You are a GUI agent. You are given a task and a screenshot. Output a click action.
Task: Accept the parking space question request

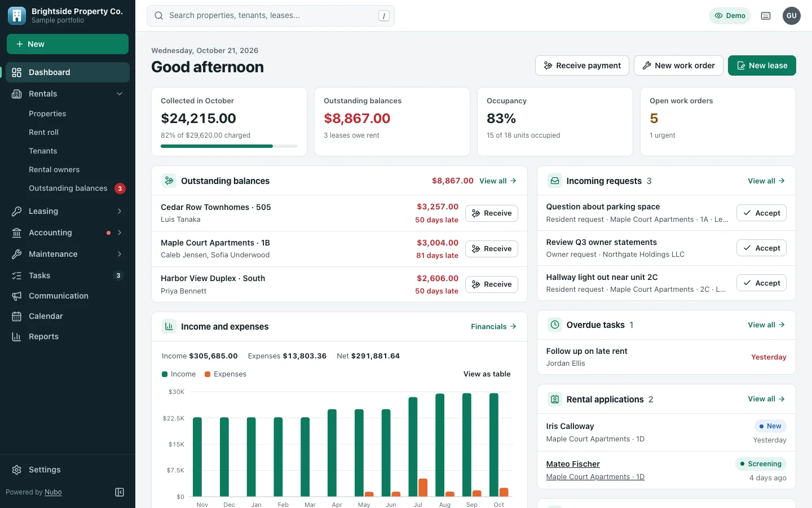point(762,213)
